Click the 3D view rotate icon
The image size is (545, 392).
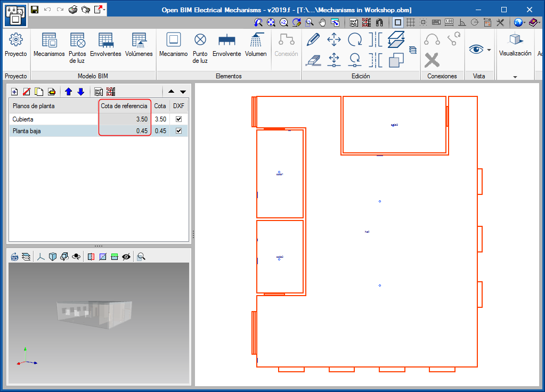point(14,257)
